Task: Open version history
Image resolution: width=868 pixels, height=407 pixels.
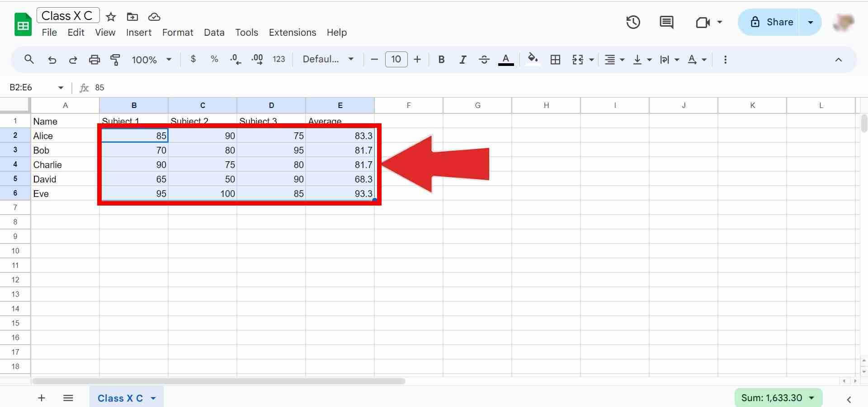Action: pyautogui.click(x=633, y=22)
